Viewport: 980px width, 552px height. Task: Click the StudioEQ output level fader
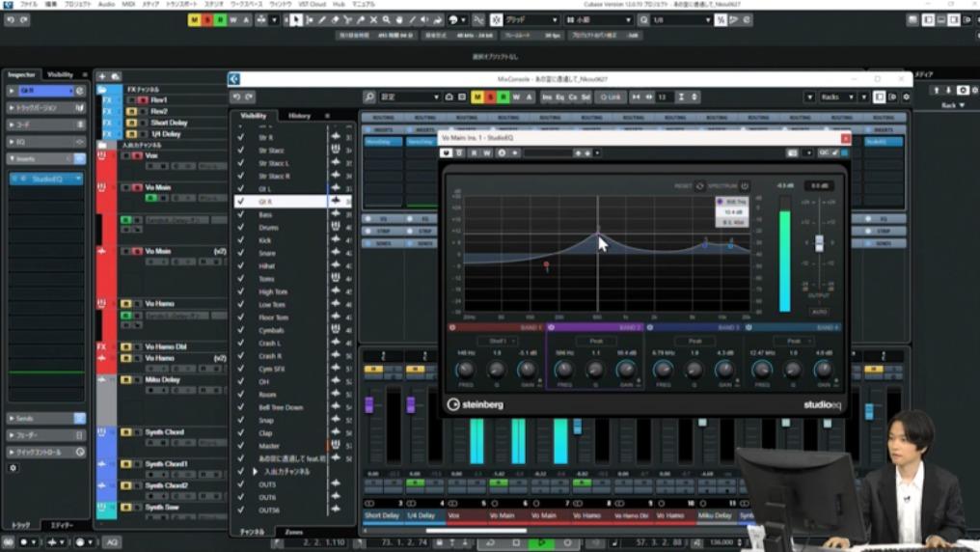tap(819, 241)
